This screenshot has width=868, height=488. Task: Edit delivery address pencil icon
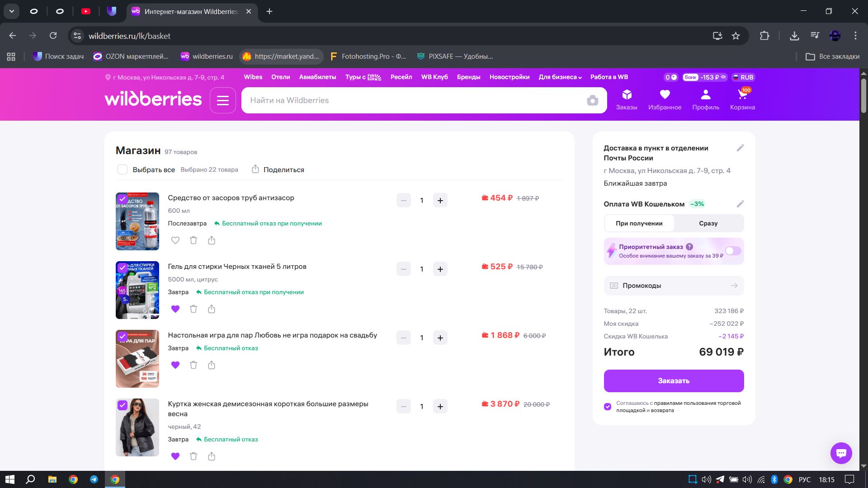740,148
